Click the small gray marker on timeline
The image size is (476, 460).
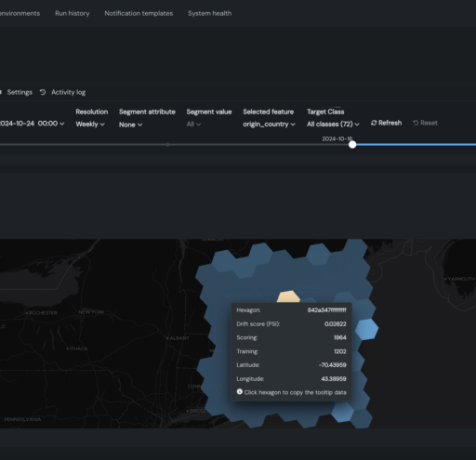click(x=167, y=145)
